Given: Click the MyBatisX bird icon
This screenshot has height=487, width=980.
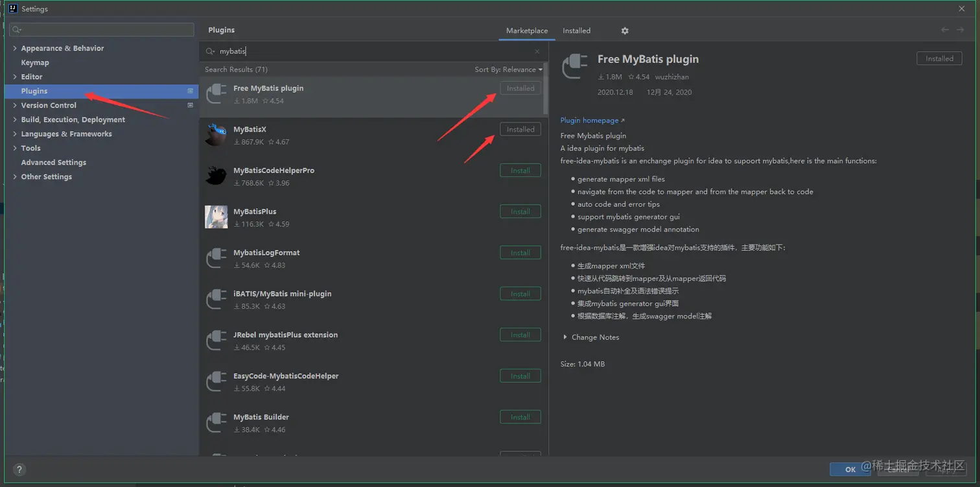Looking at the screenshot, I should coord(216,135).
